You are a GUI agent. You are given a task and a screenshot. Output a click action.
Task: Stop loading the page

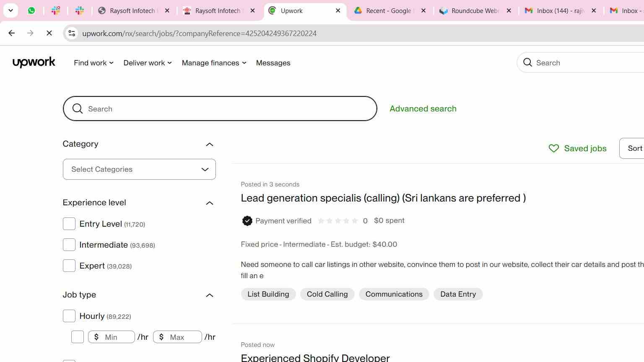point(49,33)
